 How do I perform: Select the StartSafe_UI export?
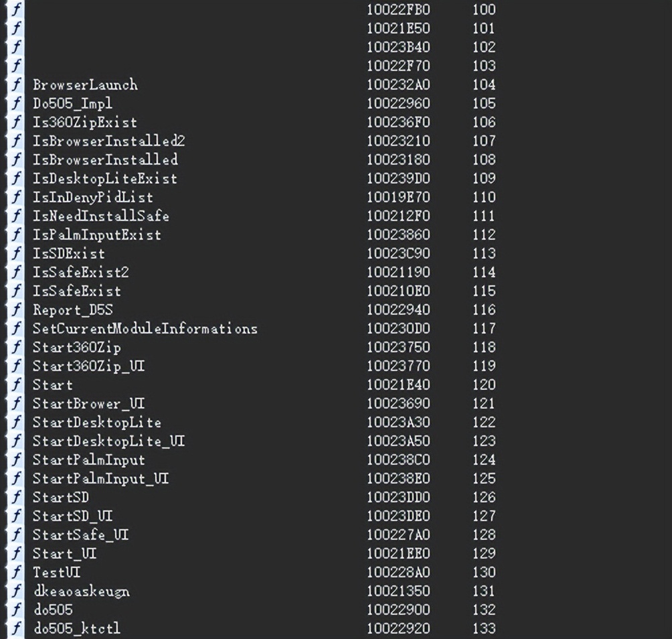point(81,535)
